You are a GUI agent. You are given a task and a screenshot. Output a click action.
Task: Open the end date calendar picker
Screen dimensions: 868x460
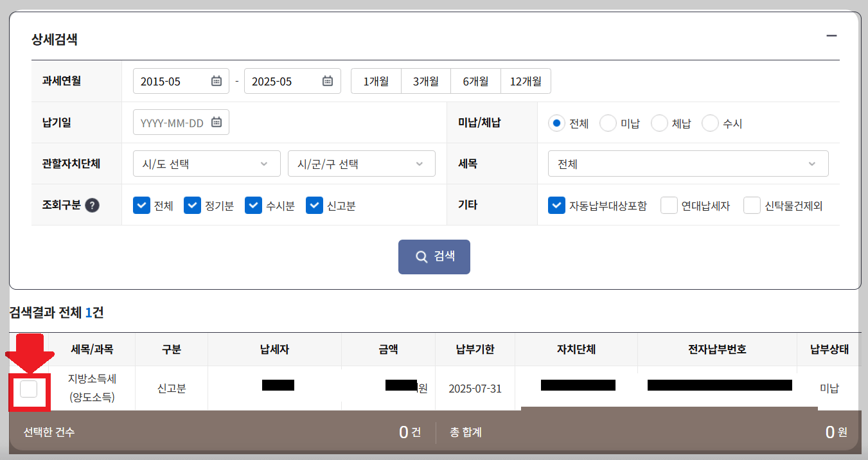click(x=330, y=80)
